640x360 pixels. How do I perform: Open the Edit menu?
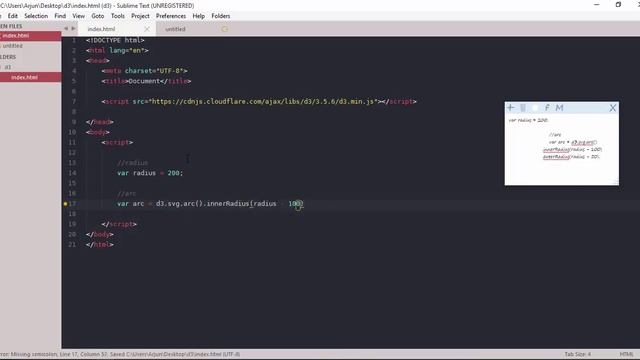[13, 16]
